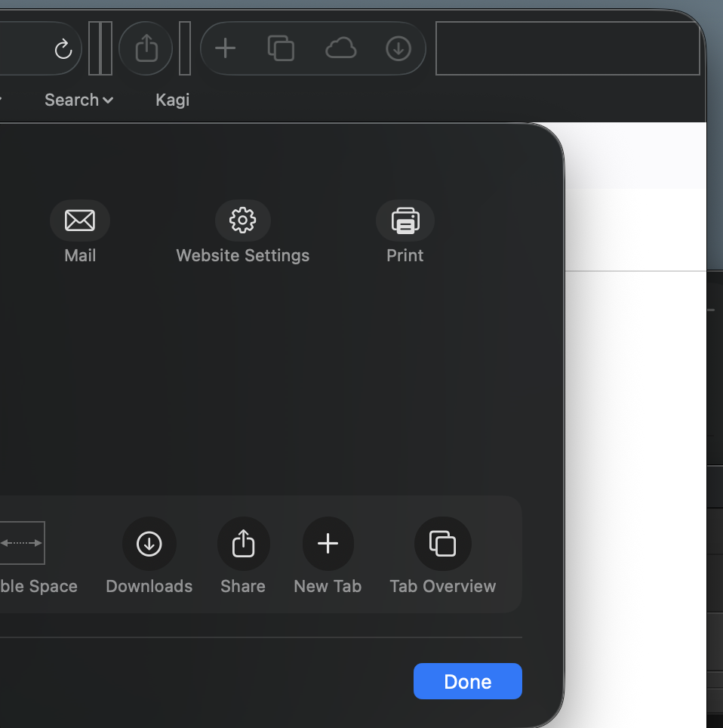Screen dimensions: 723x728
Task: Click the reload page icon in toolbar
Action: 63,49
